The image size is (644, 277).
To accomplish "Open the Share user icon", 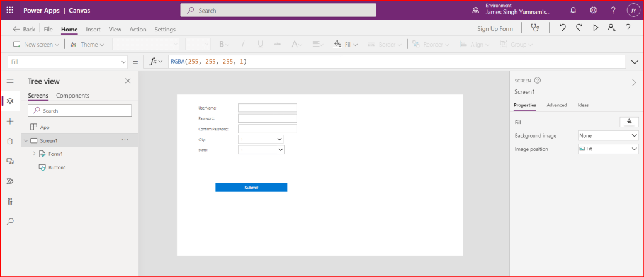I will click(x=611, y=28).
